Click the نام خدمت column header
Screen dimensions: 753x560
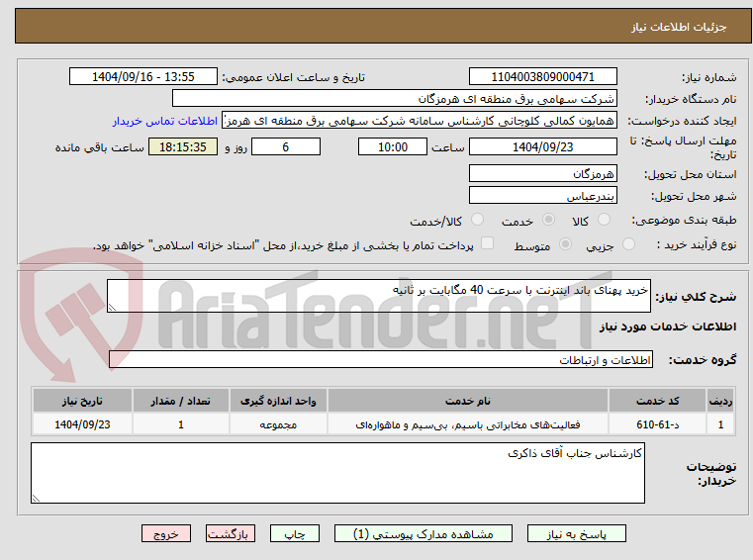[x=468, y=401]
